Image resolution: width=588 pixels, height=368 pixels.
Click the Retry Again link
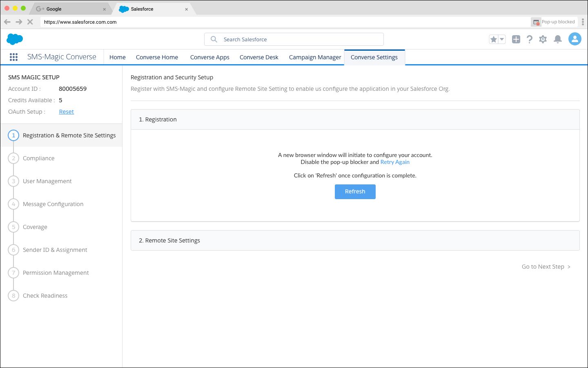[x=395, y=162]
